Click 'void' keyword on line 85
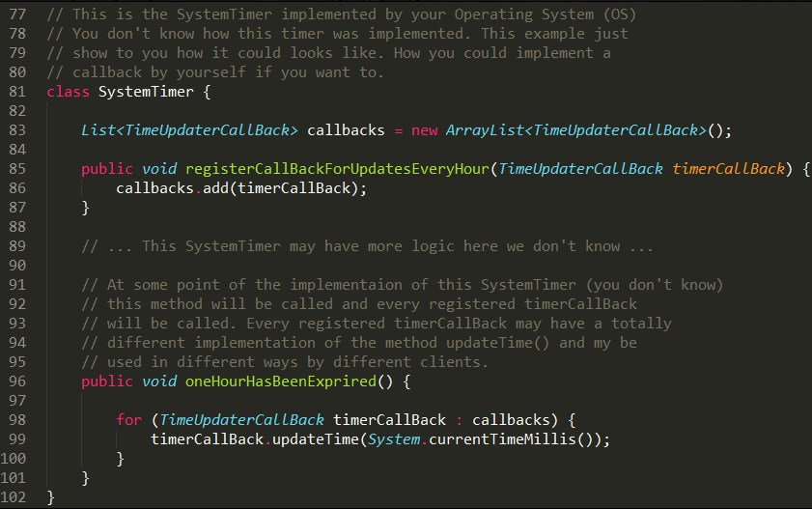The width and height of the screenshot is (812, 509). (x=159, y=169)
